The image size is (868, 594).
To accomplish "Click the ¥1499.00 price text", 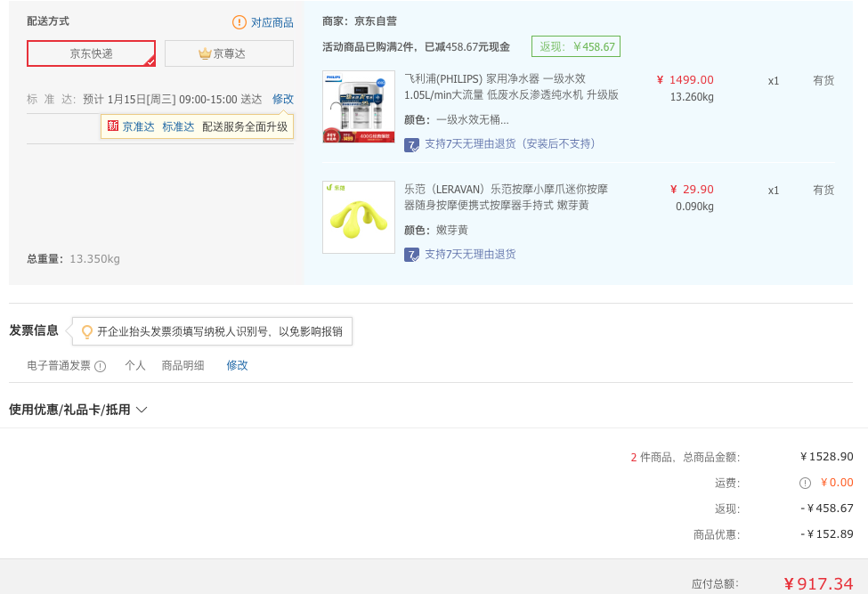I will [685, 80].
